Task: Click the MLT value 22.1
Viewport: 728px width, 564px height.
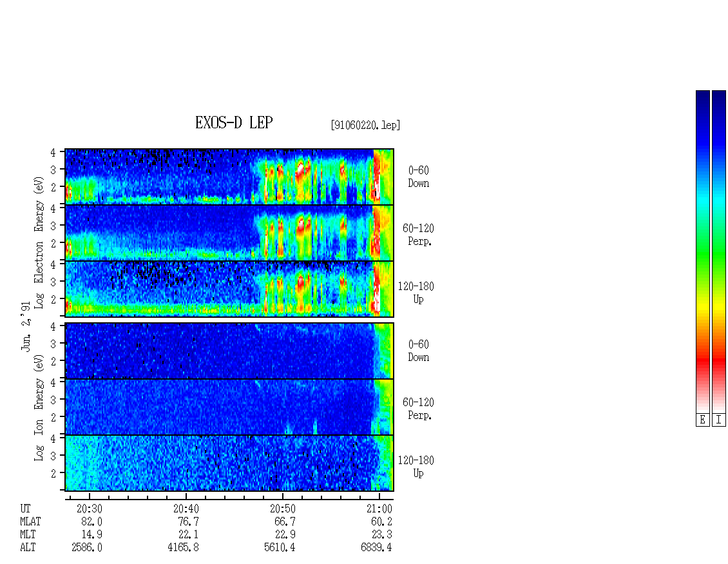Action: coord(189,535)
